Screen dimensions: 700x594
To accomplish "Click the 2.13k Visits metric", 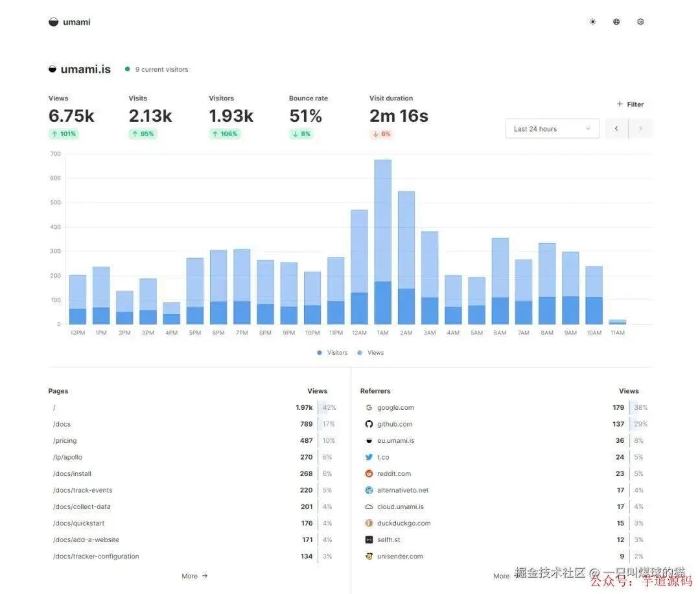I will click(x=150, y=116).
